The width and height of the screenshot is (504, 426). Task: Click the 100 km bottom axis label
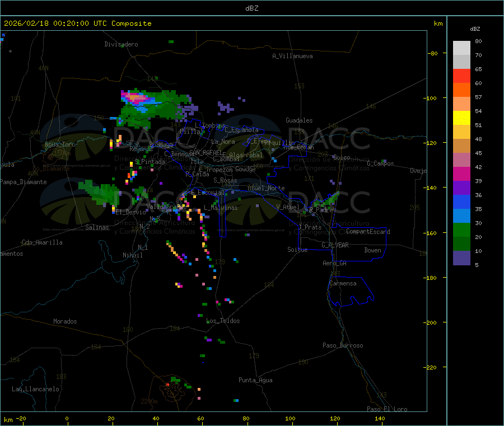click(290, 418)
